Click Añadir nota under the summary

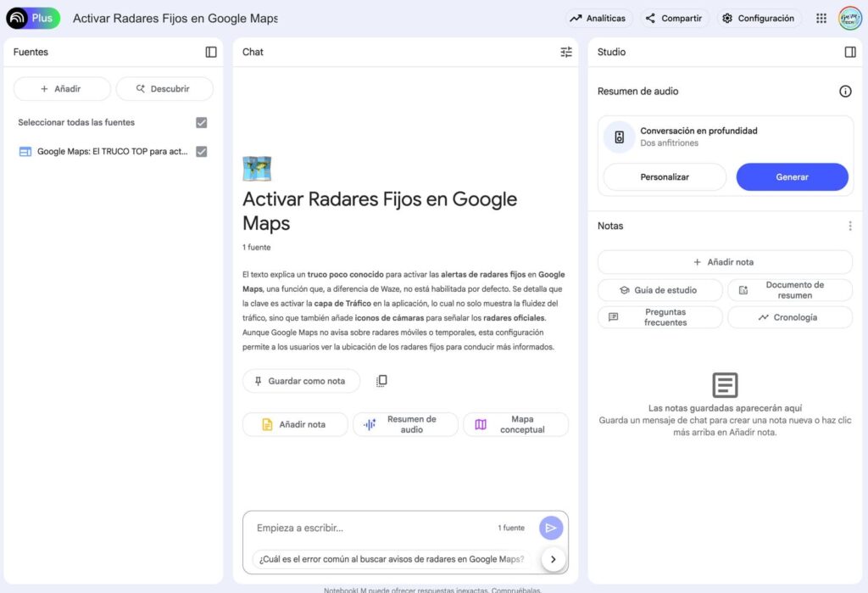coord(295,424)
